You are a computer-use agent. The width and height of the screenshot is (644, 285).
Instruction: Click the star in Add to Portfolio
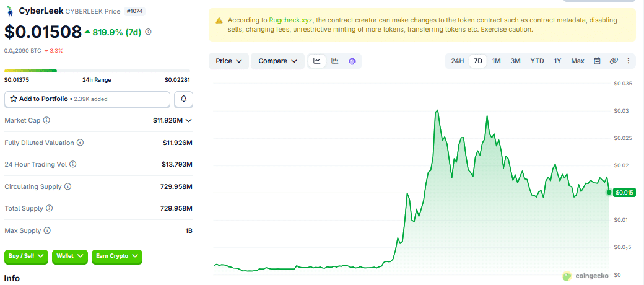(x=14, y=99)
